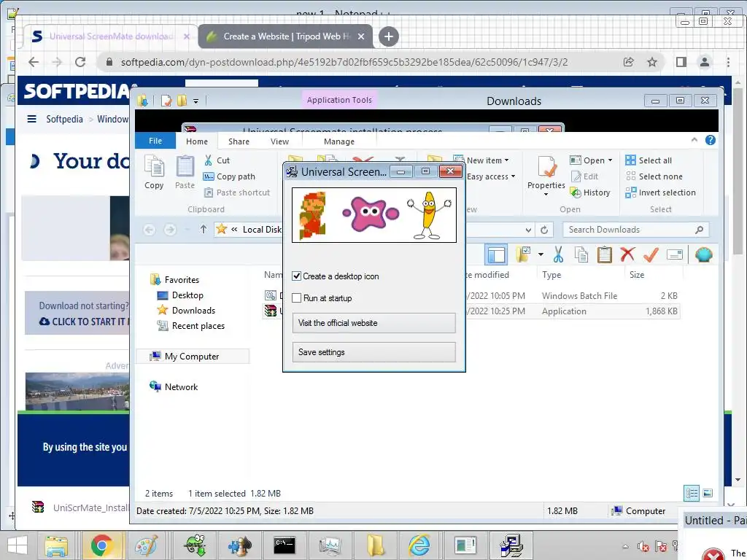
Task: Bookmark the page with the star icon
Action: coord(652,62)
